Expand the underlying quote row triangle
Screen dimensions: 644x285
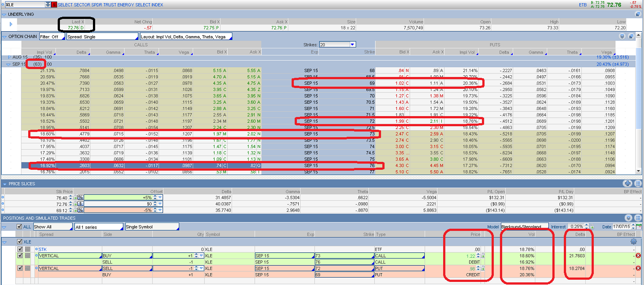(x=11, y=24)
